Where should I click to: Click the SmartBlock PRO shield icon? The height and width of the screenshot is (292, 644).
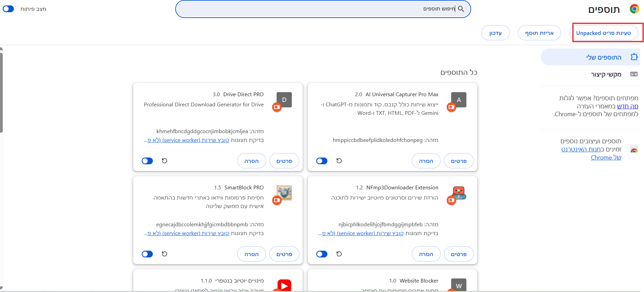point(284,193)
